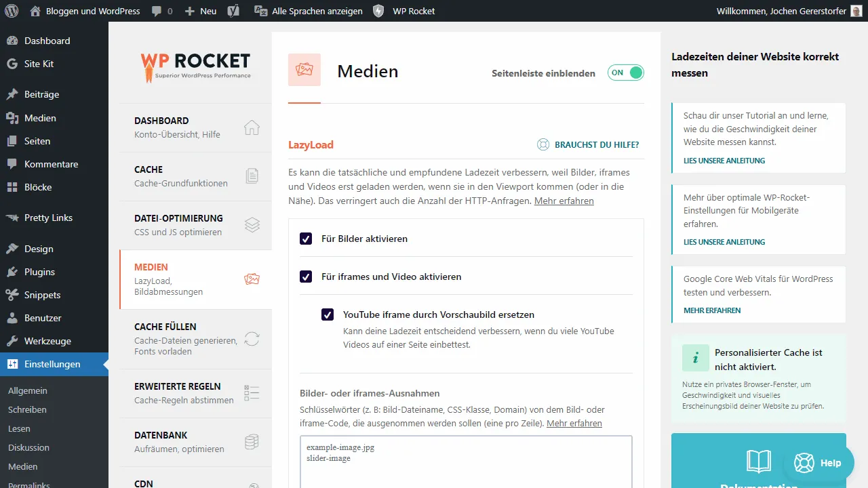
Task: Click Mehr erfahren in LazyLoad description
Action: coord(564,201)
